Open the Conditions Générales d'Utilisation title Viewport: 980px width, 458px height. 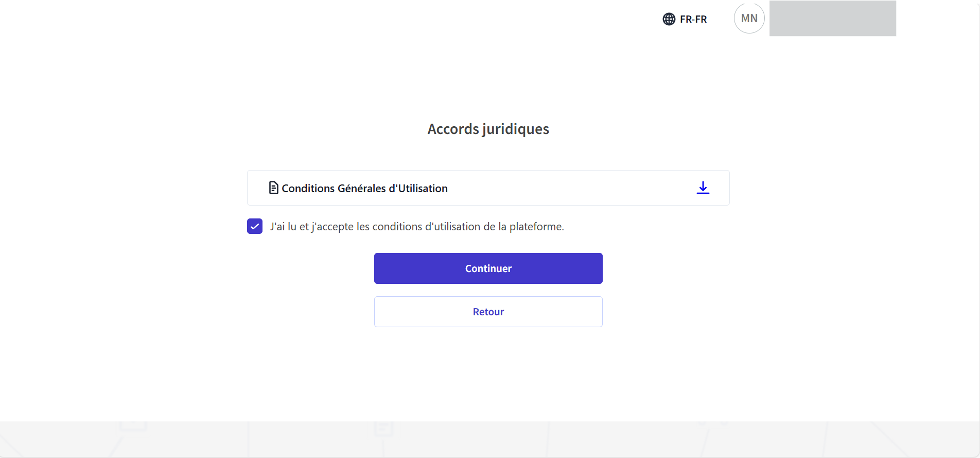pos(364,189)
